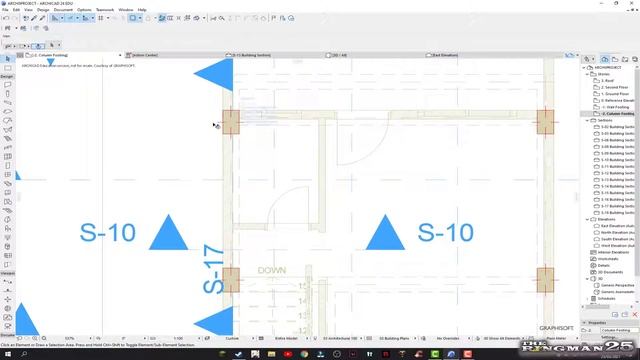Click Previous Zoom icon at bottom left
This screenshot has width=640, height=360.
point(20,338)
